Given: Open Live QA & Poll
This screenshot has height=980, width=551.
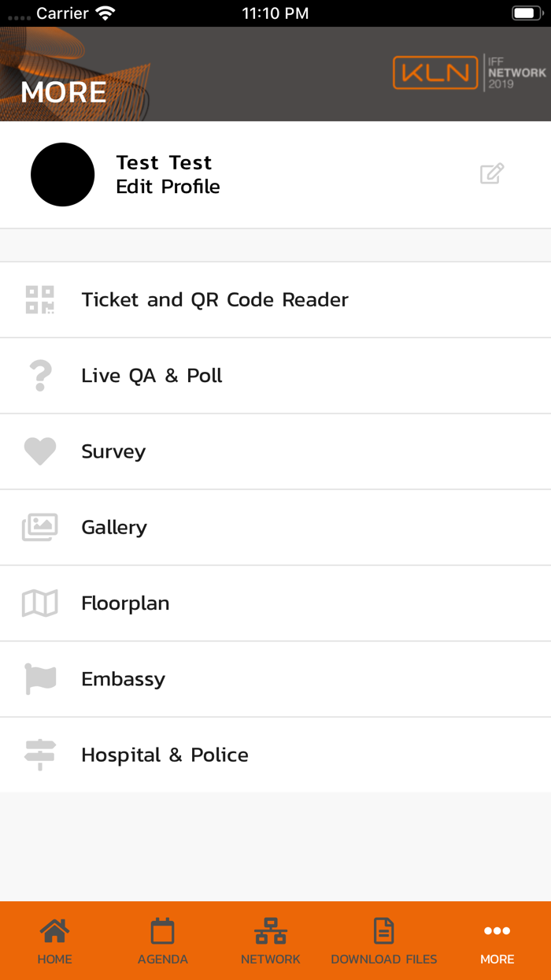Looking at the screenshot, I should (152, 376).
